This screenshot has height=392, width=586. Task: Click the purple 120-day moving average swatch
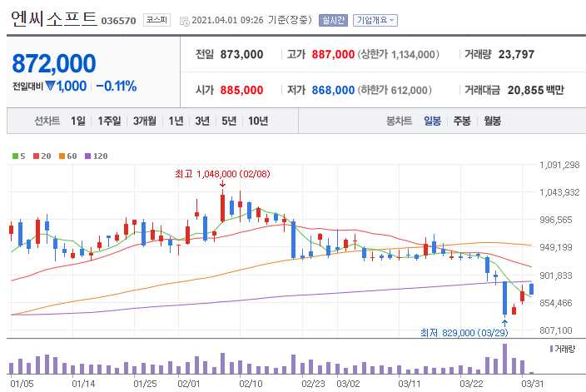click(88, 156)
